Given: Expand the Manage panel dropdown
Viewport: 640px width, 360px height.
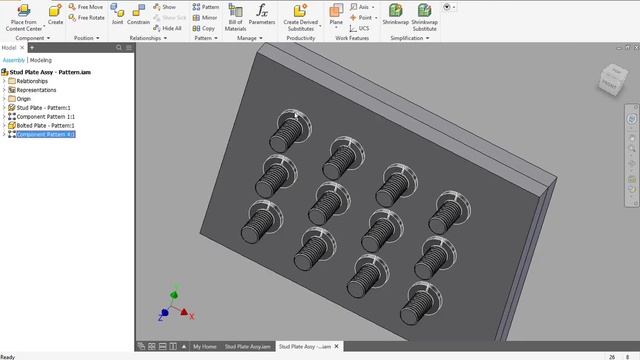Looking at the screenshot, I should pos(261,38).
